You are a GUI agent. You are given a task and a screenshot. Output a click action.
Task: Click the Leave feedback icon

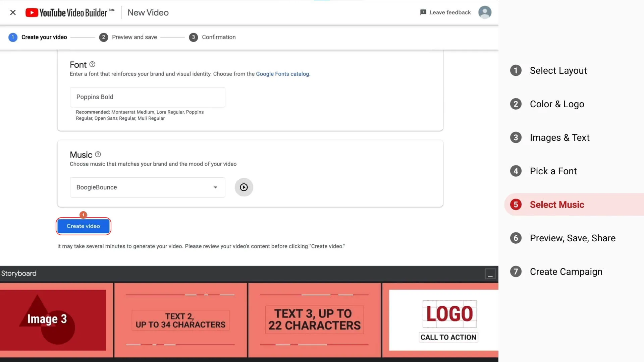coord(423,12)
